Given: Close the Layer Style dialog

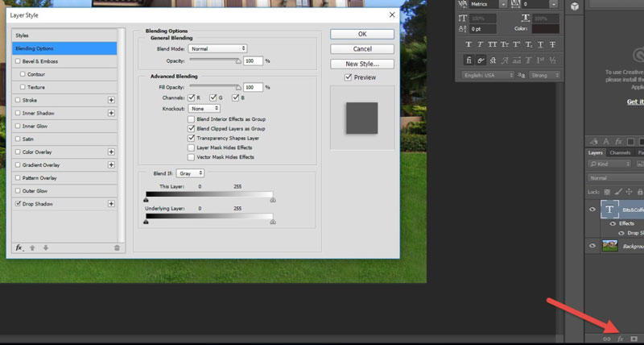Looking at the screenshot, I should [392, 15].
